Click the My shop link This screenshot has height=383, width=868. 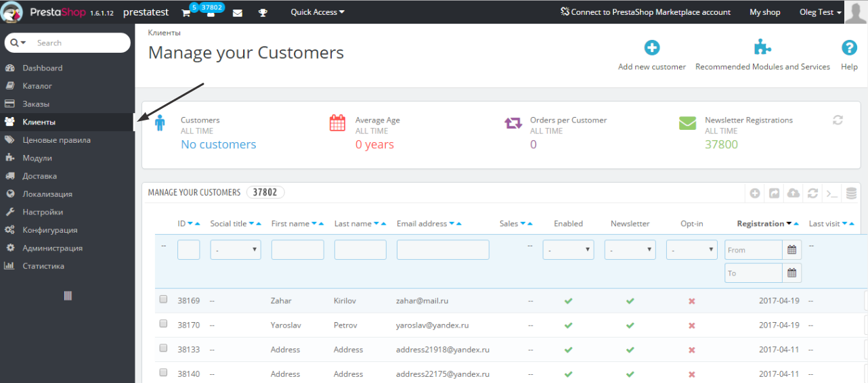click(x=765, y=12)
